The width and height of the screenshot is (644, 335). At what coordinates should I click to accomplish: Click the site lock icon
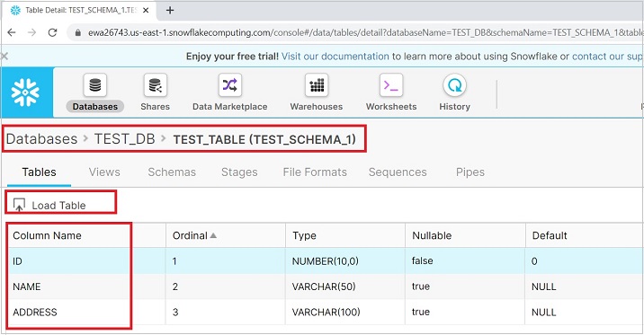[x=77, y=33]
